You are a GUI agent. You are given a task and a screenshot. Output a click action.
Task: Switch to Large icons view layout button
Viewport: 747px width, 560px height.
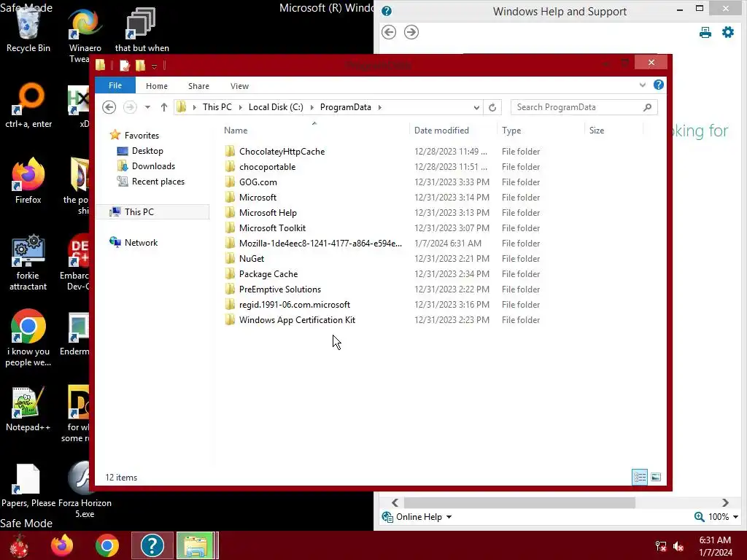(x=656, y=477)
